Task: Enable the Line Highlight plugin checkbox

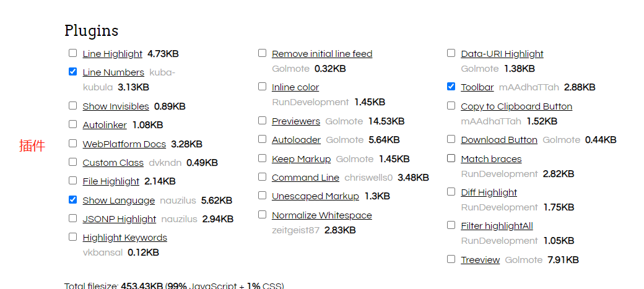Action: coord(72,53)
